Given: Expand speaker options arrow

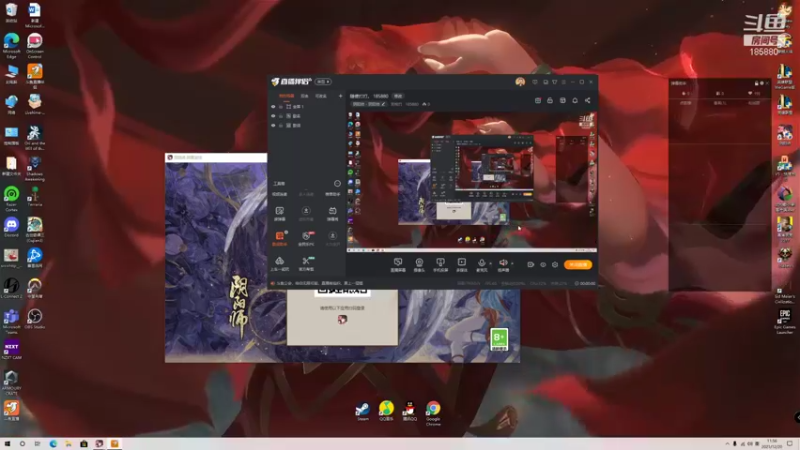Looking at the screenshot, I should tap(512, 263).
